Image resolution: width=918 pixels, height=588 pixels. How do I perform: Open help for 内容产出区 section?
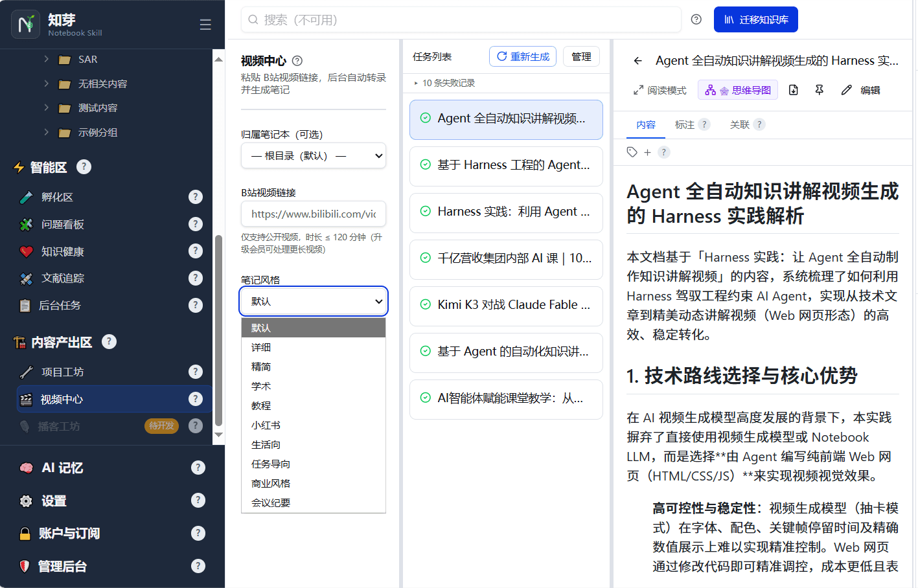tap(109, 341)
